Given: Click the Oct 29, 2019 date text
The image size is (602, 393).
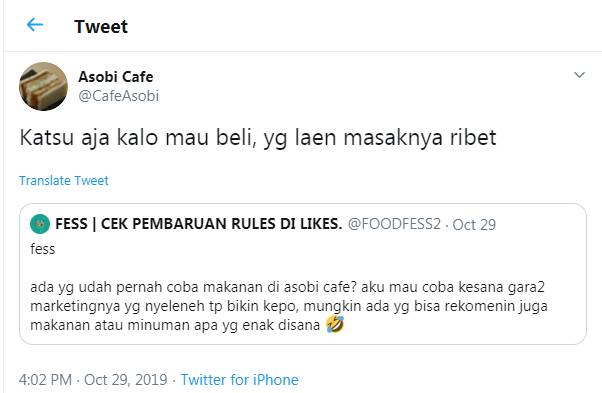Looking at the screenshot, I should (126, 380).
